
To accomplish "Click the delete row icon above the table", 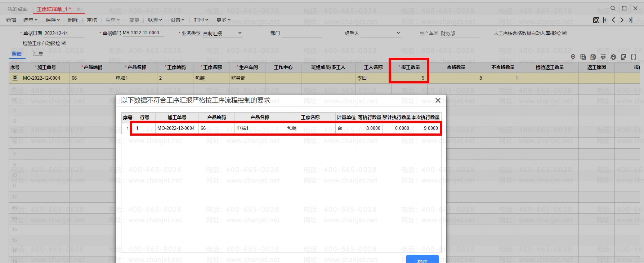I will tap(593, 57).
